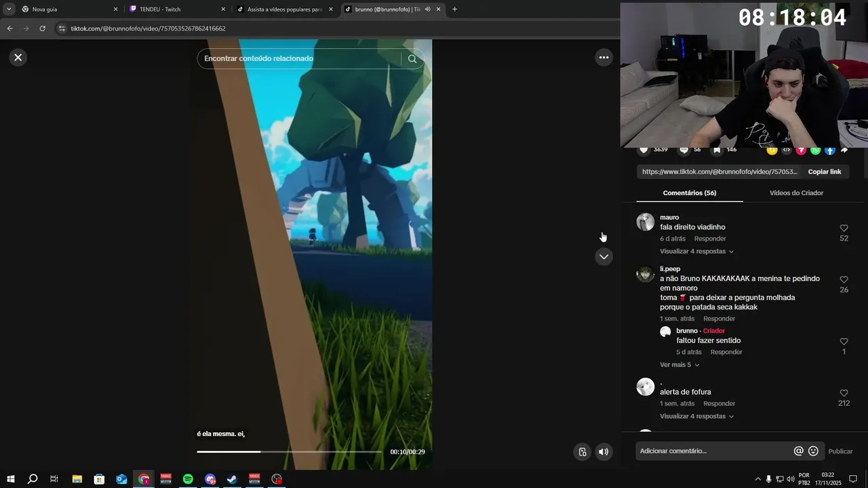Viewport: 868px width, 488px height.
Task: Open mauro's profile avatar
Action: click(646, 222)
